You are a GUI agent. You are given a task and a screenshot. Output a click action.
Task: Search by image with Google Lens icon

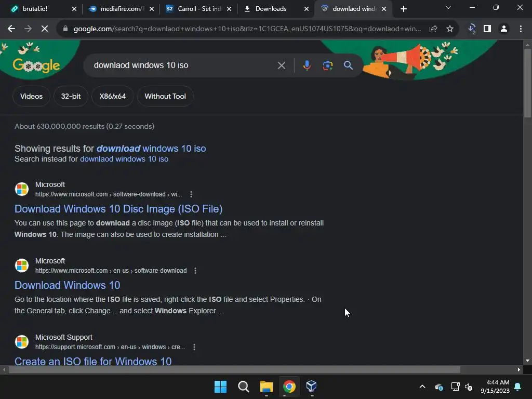coord(327,65)
